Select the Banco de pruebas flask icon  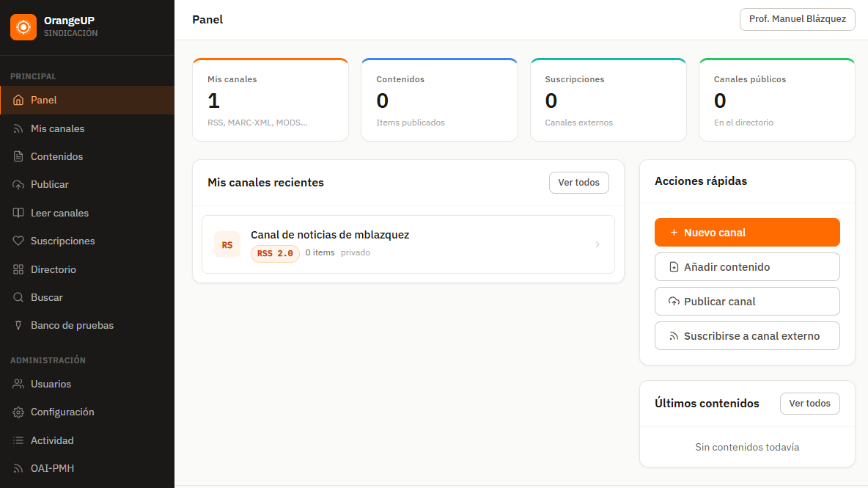click(x=17, y=325)
